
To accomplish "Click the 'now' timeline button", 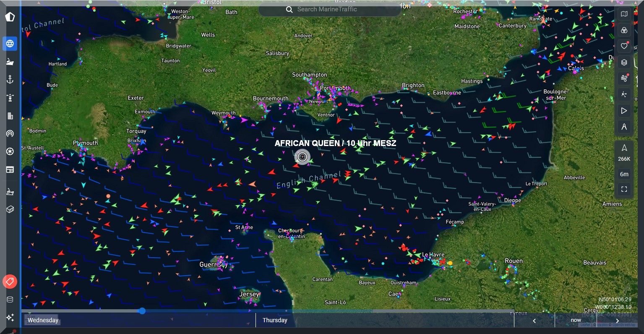I will (x=576, y=320).
